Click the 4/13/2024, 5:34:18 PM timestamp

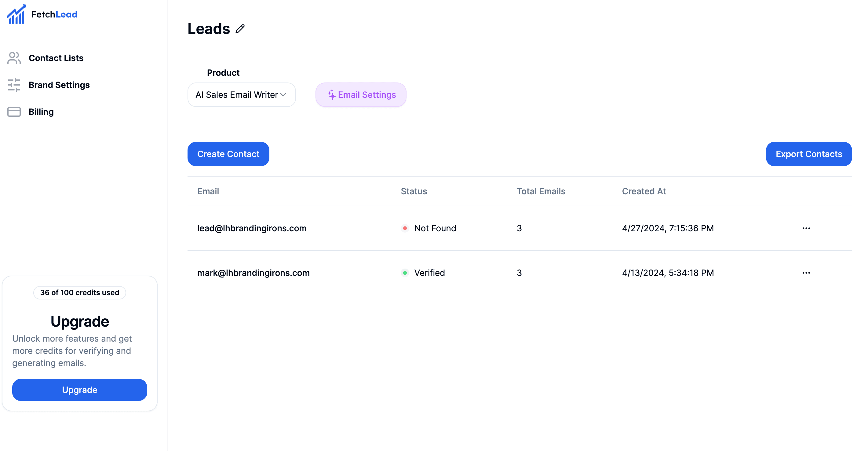(x=668, y=273)
